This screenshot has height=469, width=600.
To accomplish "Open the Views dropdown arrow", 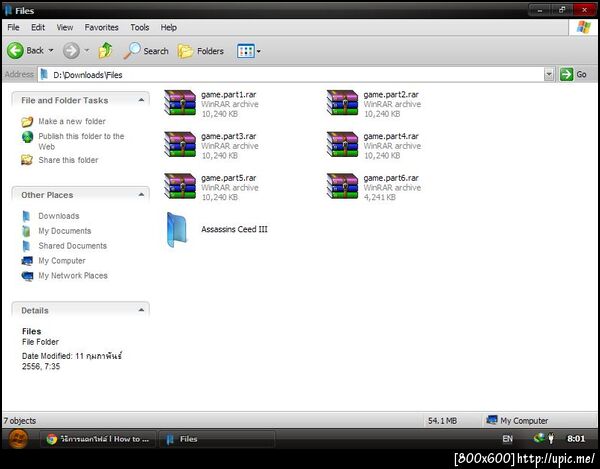I will tap(259, 51).
